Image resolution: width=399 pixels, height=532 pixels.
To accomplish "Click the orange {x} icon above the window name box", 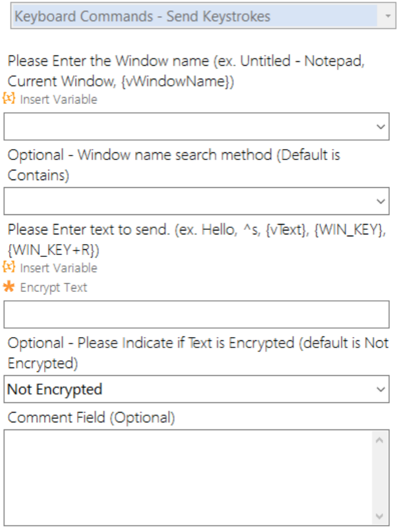I will click(x=9, y=99).
